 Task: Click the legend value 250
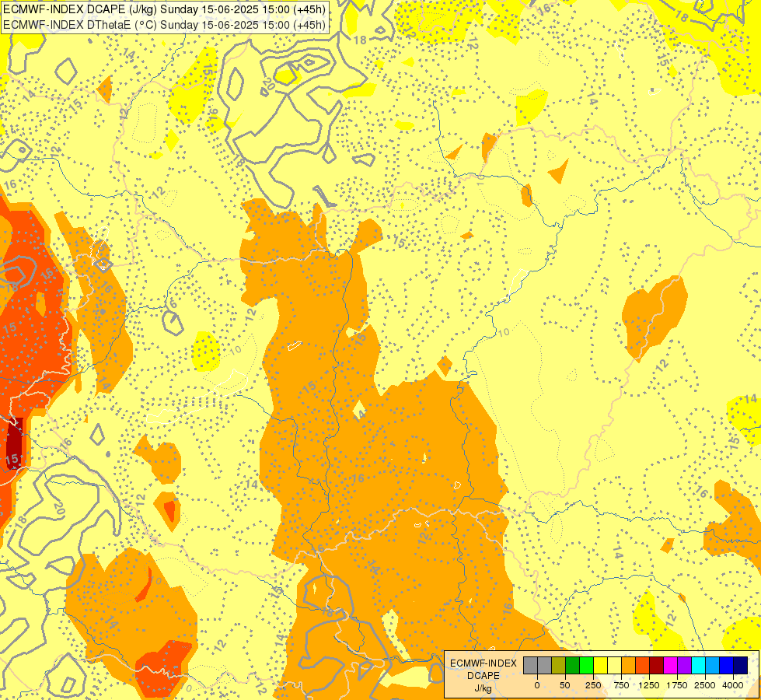tap(593, 685)
